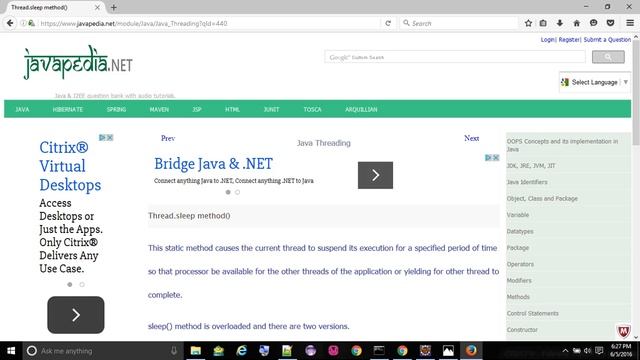Click the volume icon in system tray
Screen dimensions: 640x360
[x=587, y=351]
